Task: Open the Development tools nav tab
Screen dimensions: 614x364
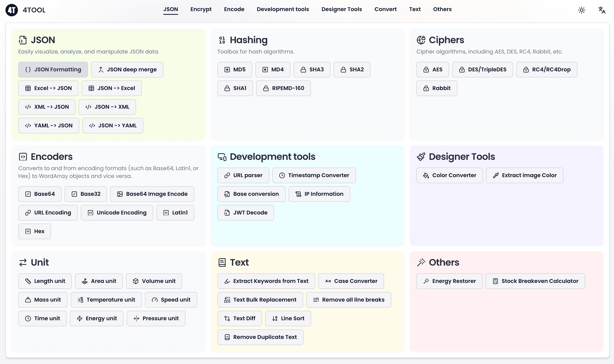Action: click(x=283, y=9)
